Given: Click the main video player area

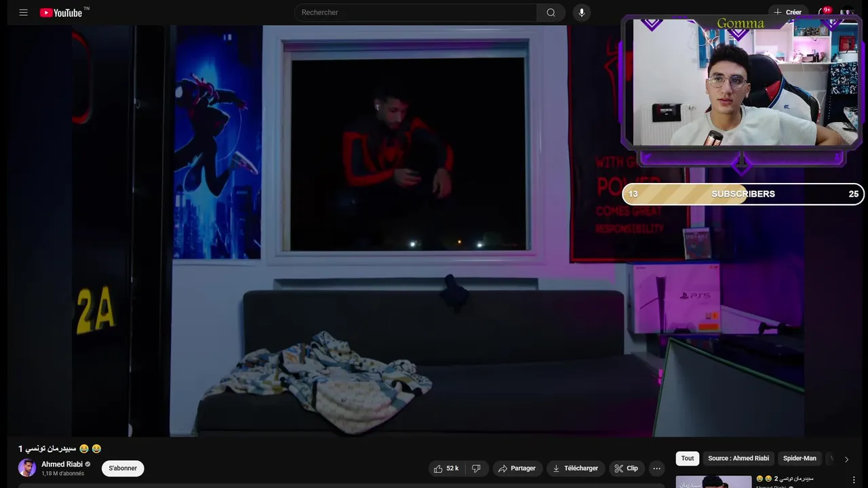Looking at the screenshot, I should coord(434,231).
